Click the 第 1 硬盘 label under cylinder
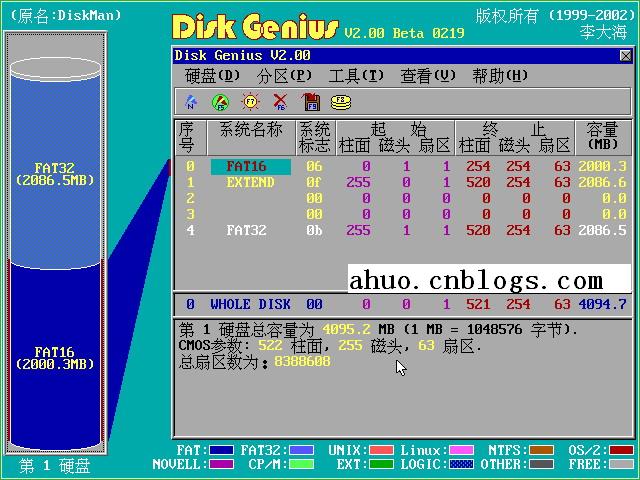Screen dimensions: 640x480 tap(55, 466)
